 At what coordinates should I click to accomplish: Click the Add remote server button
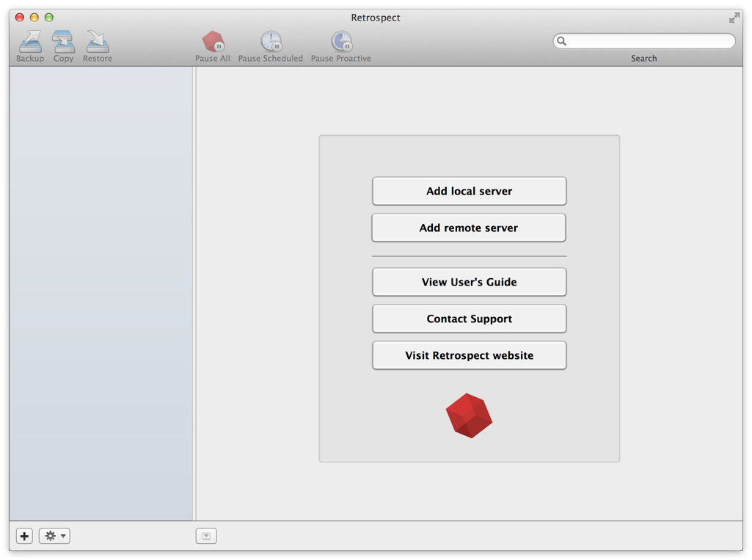click(x=469, y=228)
